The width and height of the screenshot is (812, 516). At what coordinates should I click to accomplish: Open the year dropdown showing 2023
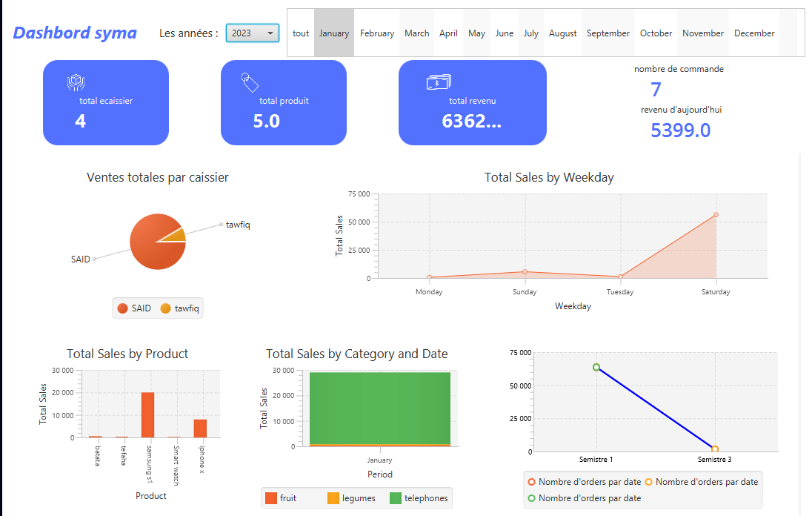[252, 33]
